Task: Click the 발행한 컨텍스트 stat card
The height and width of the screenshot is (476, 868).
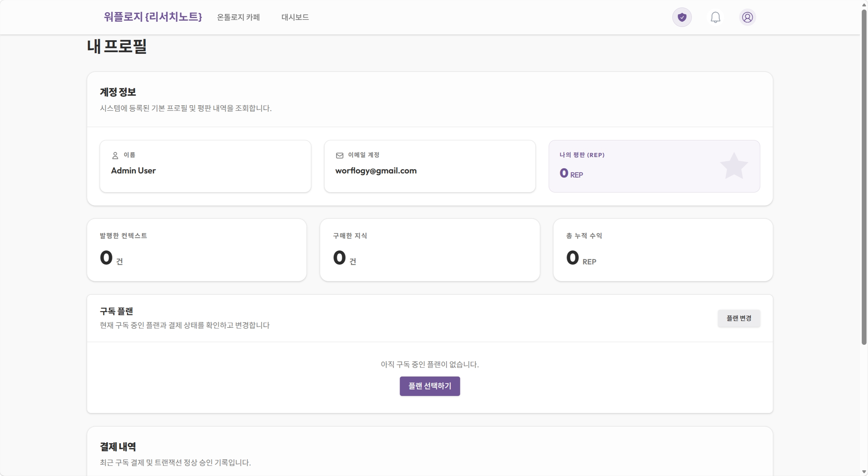Action: pos(197,250)
